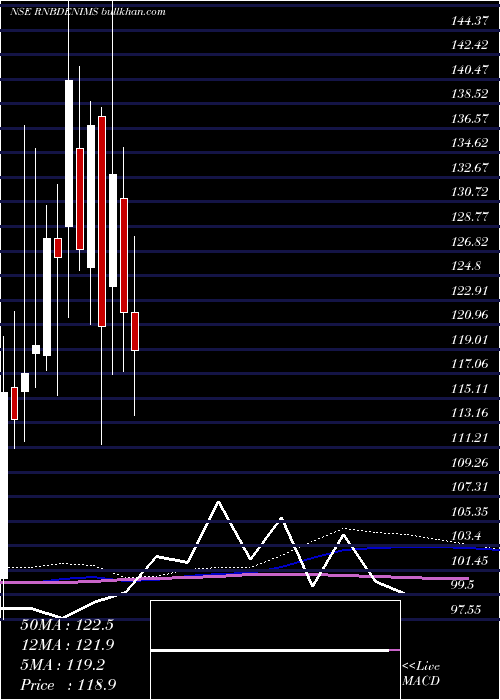Viewport: 500px width, 700px height.
Task: Click the 50MA : 122.5 value
Action: click(67, 625)
